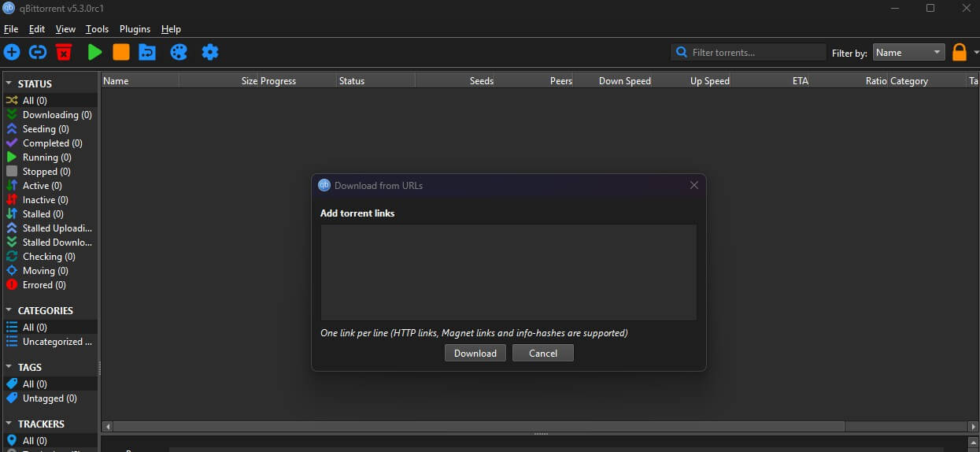Click the palette UI theme icon
This screenshot has height=452, width=980.
tap(179, 52)
